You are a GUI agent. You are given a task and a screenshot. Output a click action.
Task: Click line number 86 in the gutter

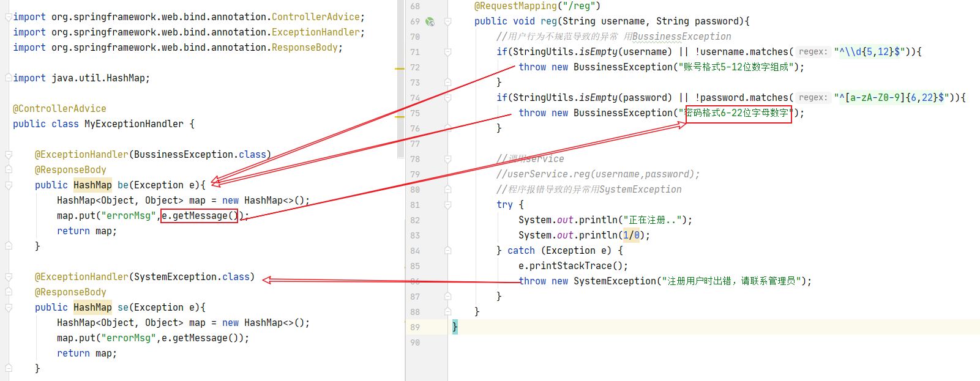click(415, 281)
